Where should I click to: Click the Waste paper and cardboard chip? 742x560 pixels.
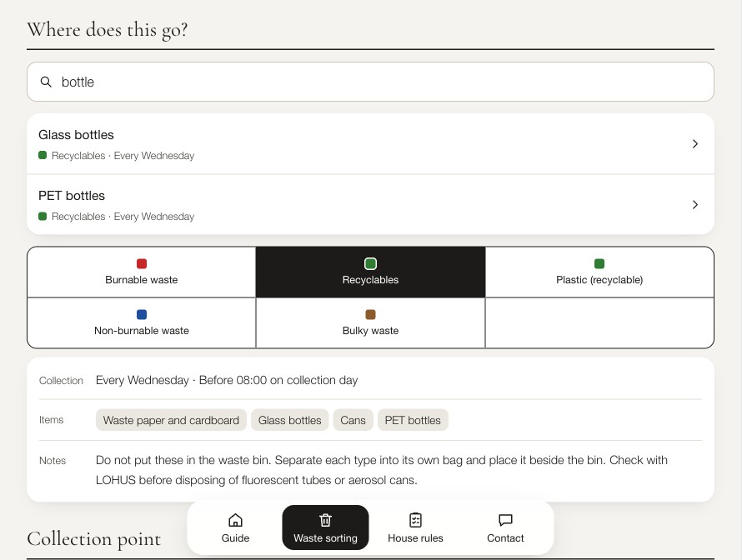click(171, 420)
